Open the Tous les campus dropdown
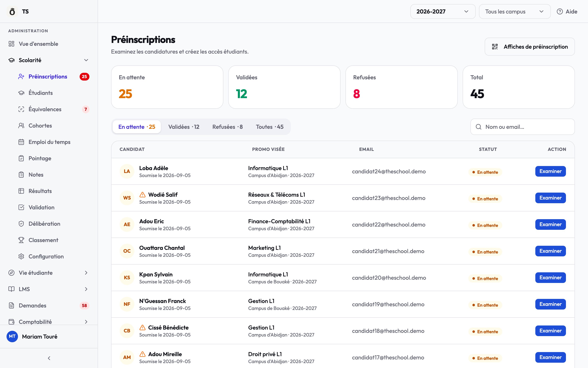This screenshot has width=588, height=368. click(x=515, y=11)
